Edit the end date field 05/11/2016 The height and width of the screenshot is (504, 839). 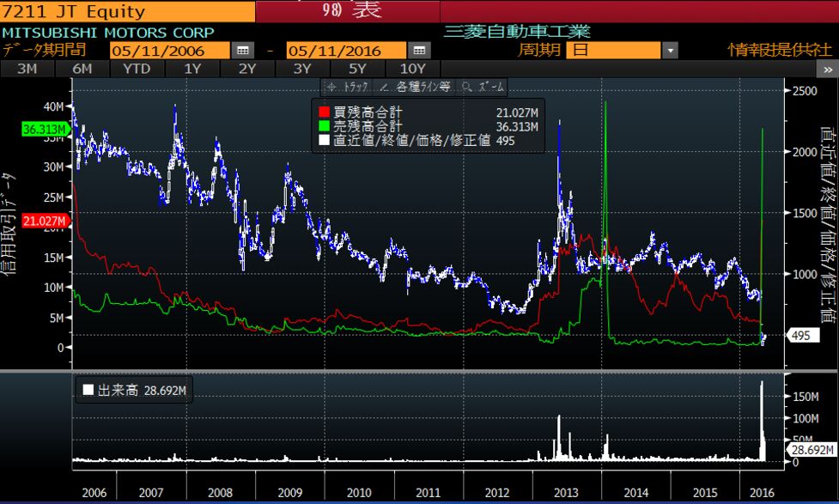click(346, 51)
